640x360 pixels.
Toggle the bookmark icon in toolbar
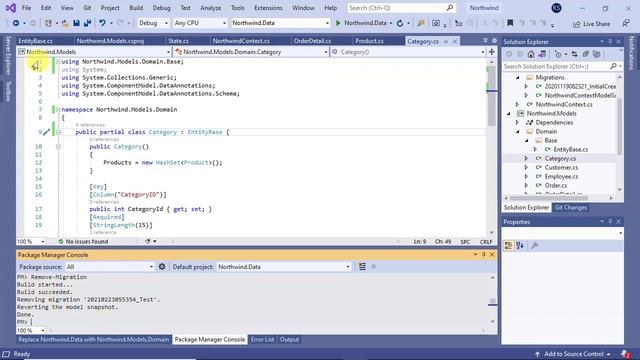[510, 23]
